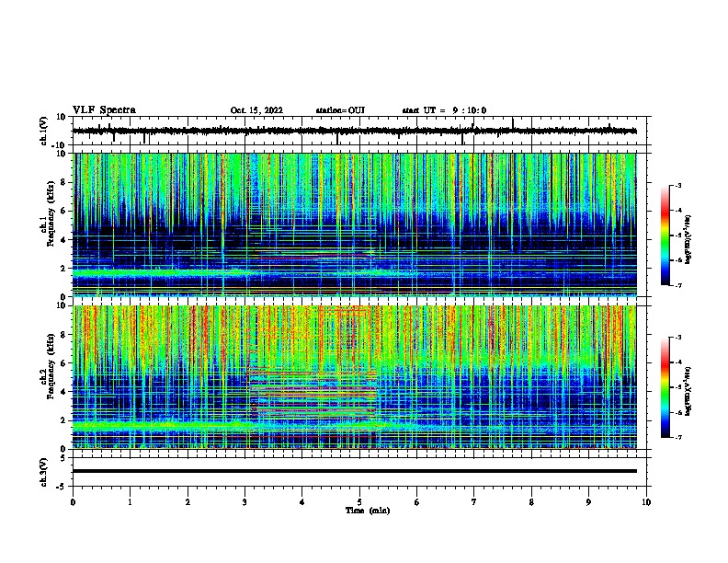728x563 pixels.
Task: Click the "-6" label on ch.2 colorbar
Action: 677,412
